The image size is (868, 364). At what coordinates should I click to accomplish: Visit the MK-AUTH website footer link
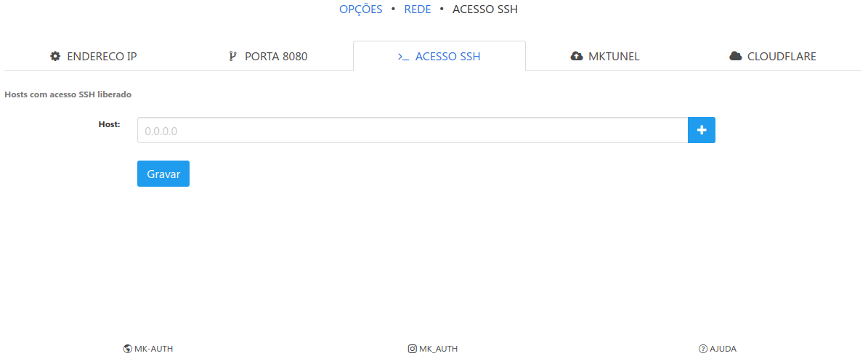tap(153, 349)
